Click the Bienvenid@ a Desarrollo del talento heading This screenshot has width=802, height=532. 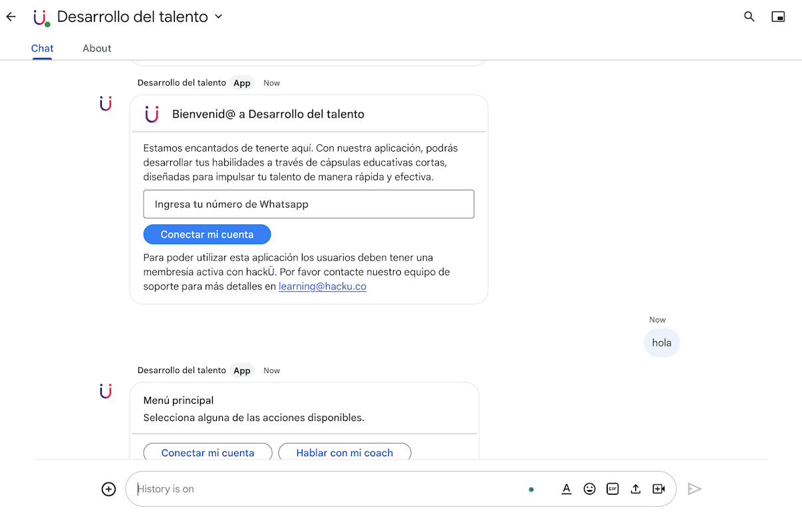point(268,114)
